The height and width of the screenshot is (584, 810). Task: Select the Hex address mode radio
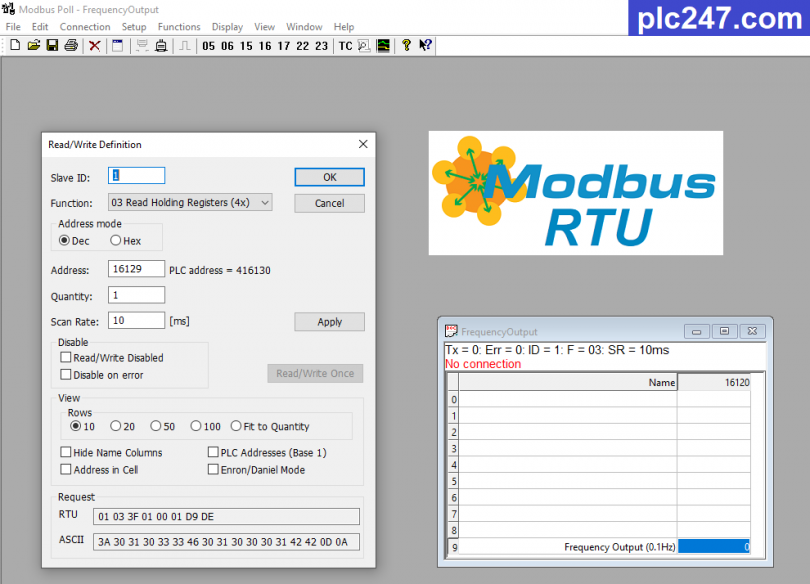(115, 241)
